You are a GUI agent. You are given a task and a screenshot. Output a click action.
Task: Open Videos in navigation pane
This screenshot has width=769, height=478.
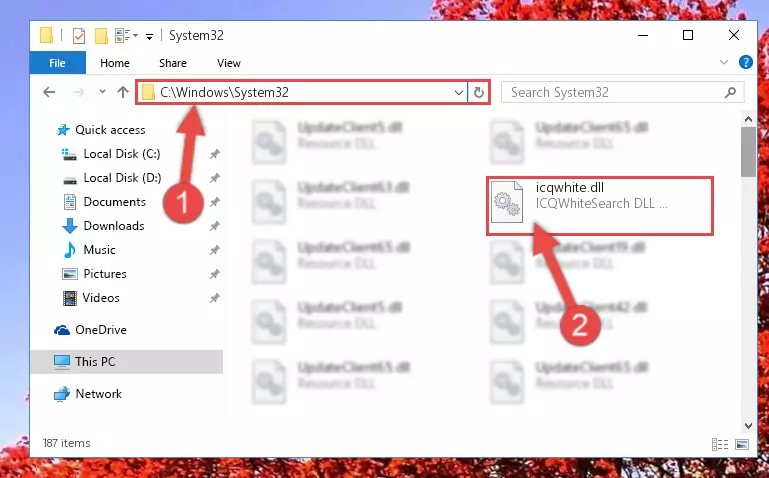click(x=101, y=298)
